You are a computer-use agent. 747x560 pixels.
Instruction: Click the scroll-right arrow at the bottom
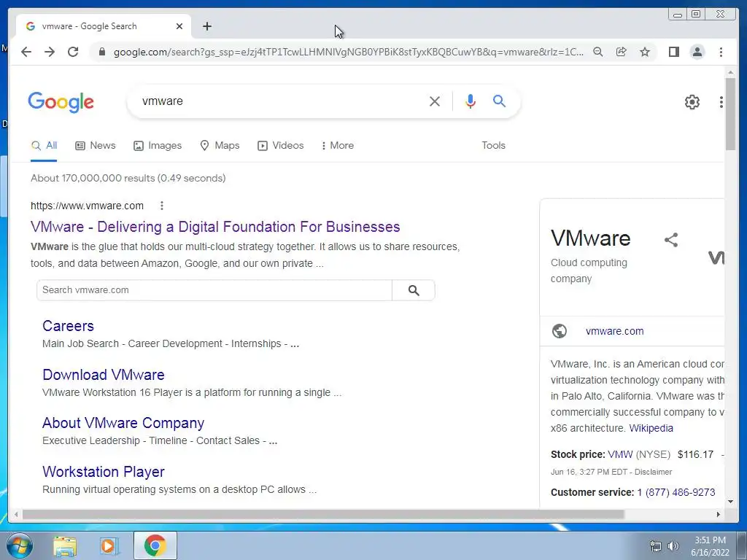[719, 514]
